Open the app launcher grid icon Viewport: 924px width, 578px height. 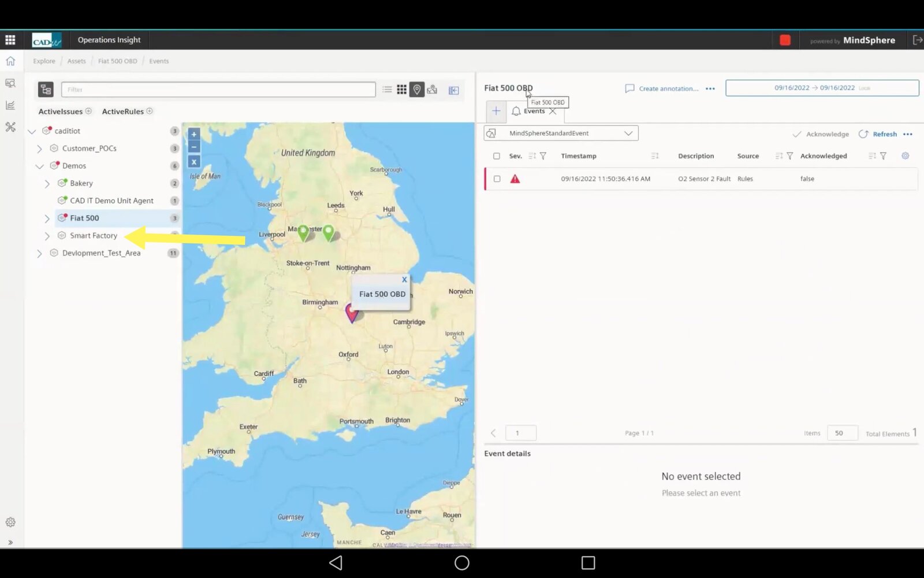(x=10, y=40)
